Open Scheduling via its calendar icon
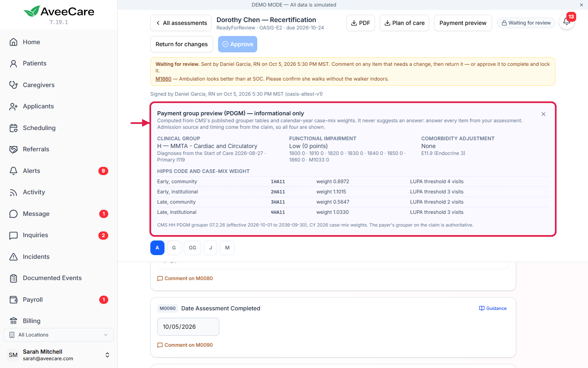Image resolution: width=588 pixels, height=368 pixels. 13,128
